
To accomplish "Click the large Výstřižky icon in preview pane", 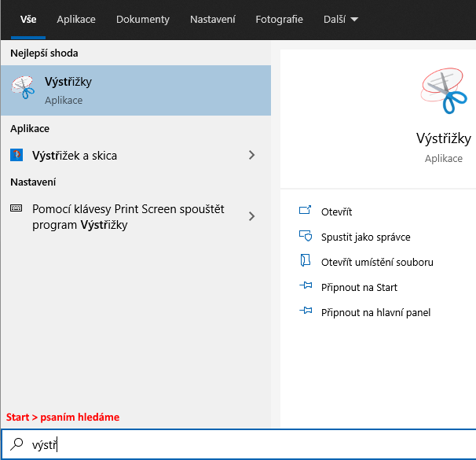I will [444, 91].
